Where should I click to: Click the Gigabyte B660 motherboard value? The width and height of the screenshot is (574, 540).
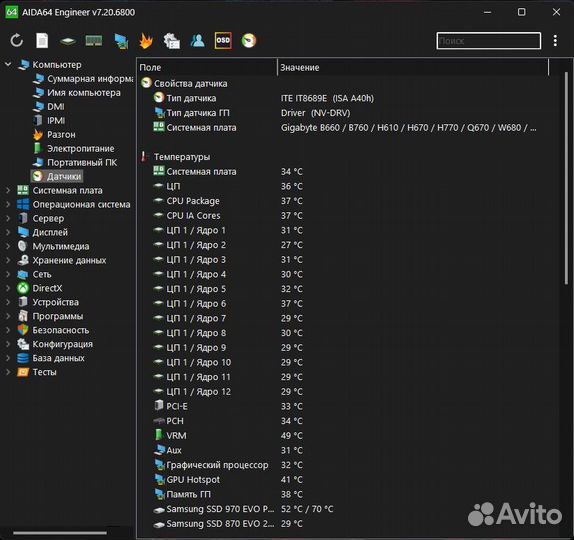coord(409,127)
